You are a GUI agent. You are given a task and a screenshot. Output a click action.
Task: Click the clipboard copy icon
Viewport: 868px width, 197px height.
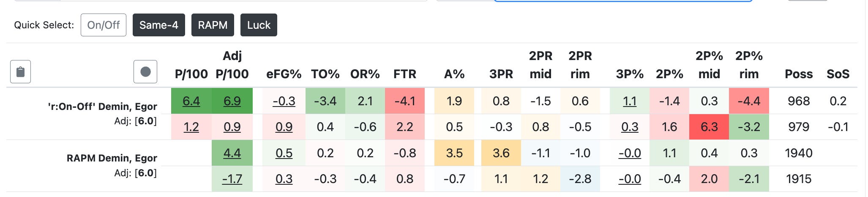20,72
